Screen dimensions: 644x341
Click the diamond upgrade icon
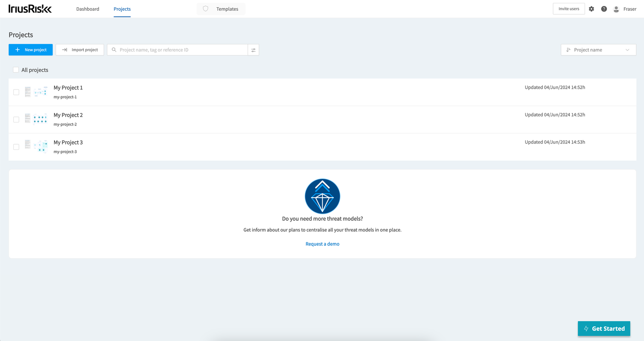click(323, 196)
